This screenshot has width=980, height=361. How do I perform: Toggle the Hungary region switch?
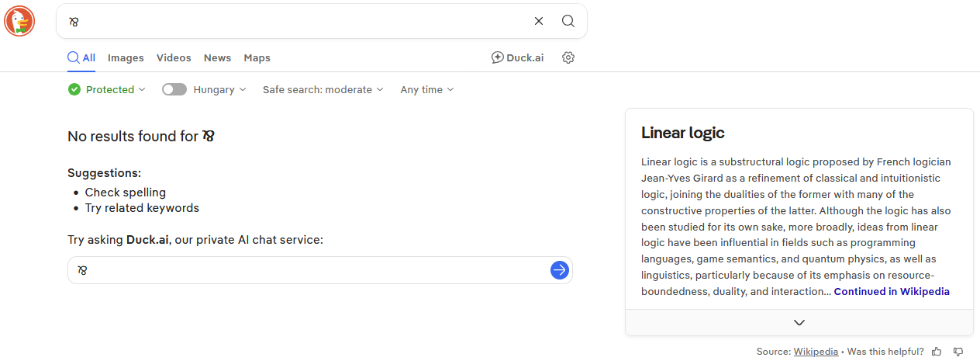(x=174, y=89)
